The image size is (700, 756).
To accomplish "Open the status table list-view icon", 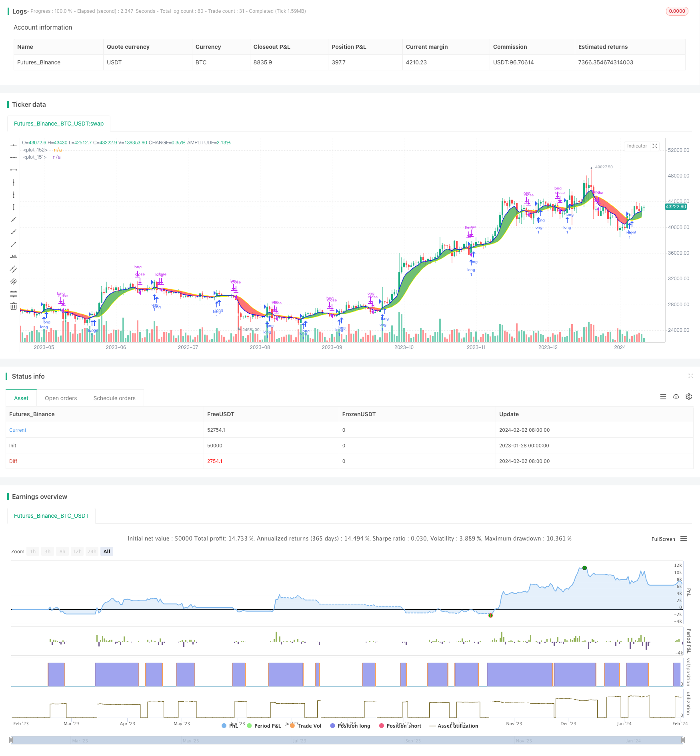I will pos(663,397).
